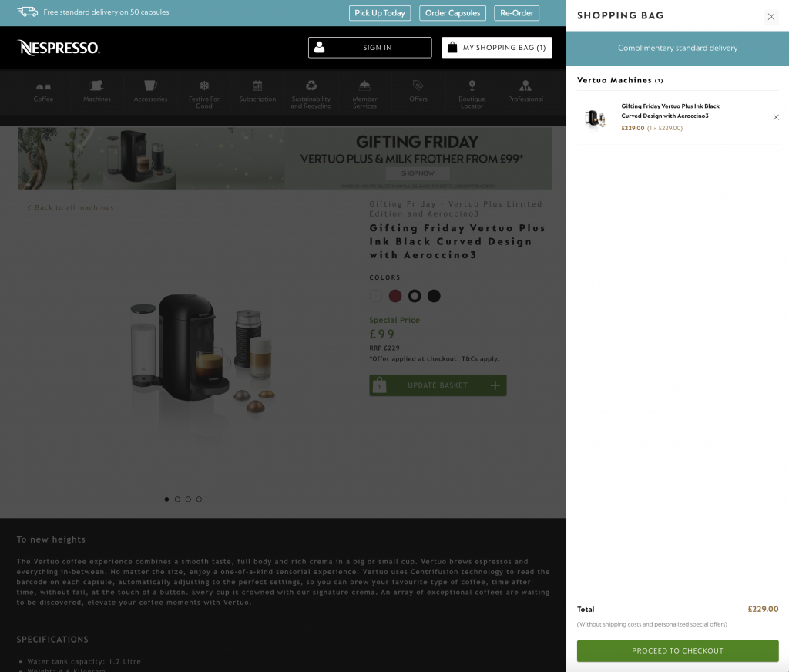Close the Shopping Bag panel

[771, 16]
